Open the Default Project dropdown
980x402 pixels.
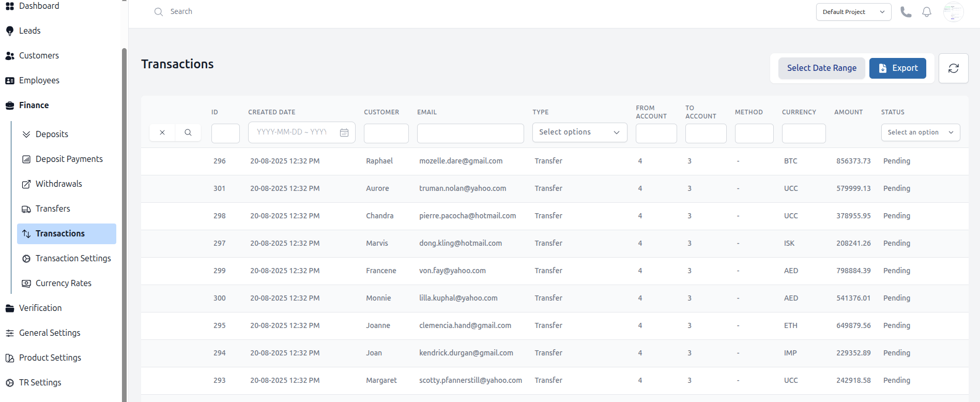[853, 12]
